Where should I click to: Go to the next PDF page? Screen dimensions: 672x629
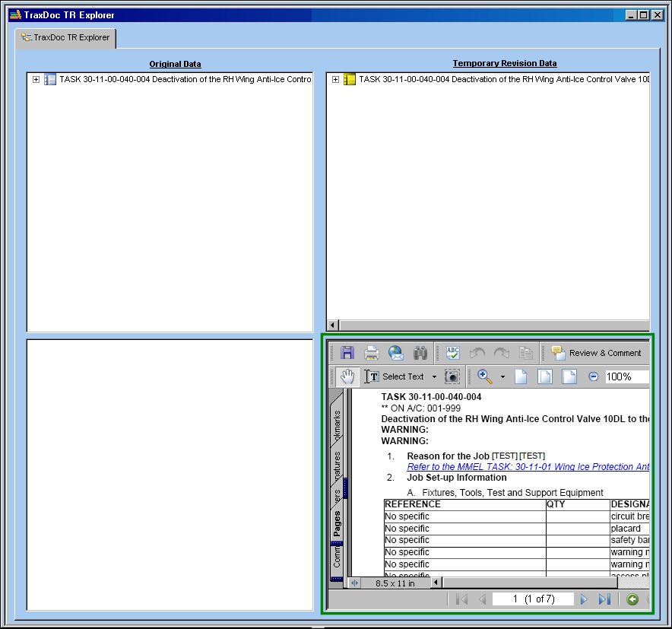[x=584, y=599]
